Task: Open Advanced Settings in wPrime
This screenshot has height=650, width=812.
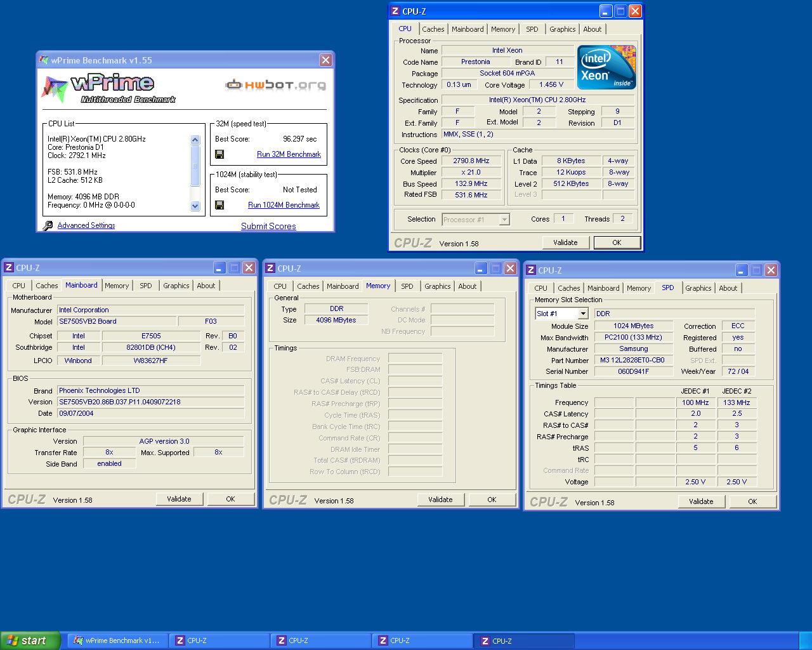Action: (x=86, y=225)
